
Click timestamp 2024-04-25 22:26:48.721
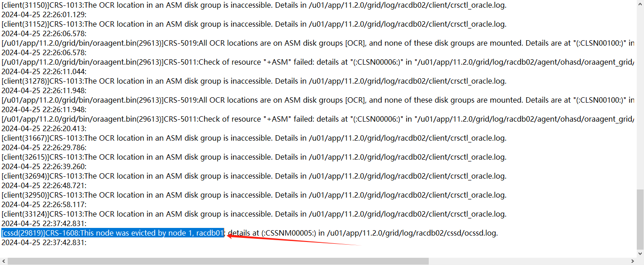click(44, 185)
